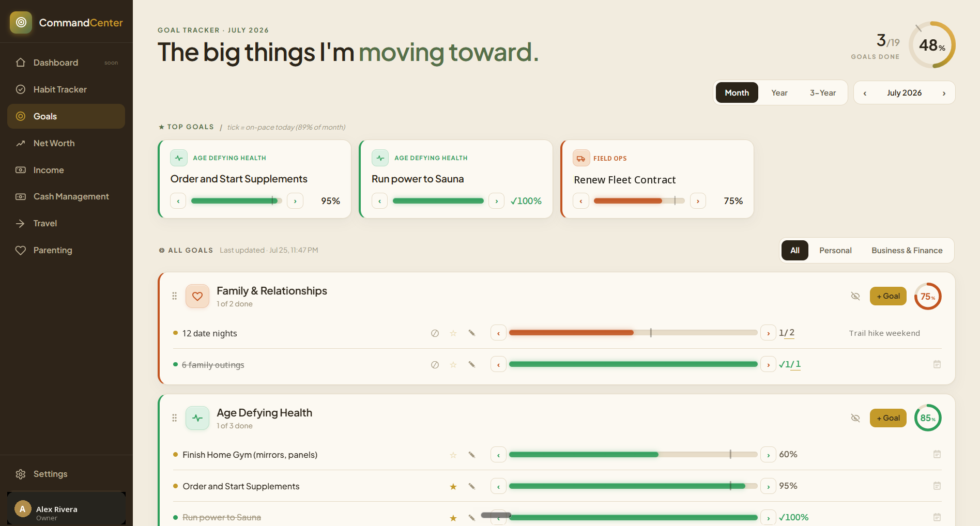
Task: Click the Trail hike weekend note
Action: (x=884, y=333)
